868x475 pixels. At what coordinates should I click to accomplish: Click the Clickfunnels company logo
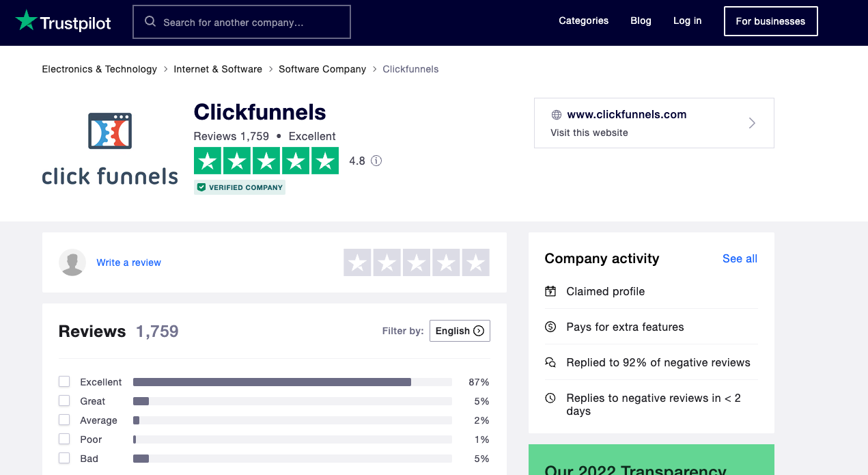pos(110,149)
